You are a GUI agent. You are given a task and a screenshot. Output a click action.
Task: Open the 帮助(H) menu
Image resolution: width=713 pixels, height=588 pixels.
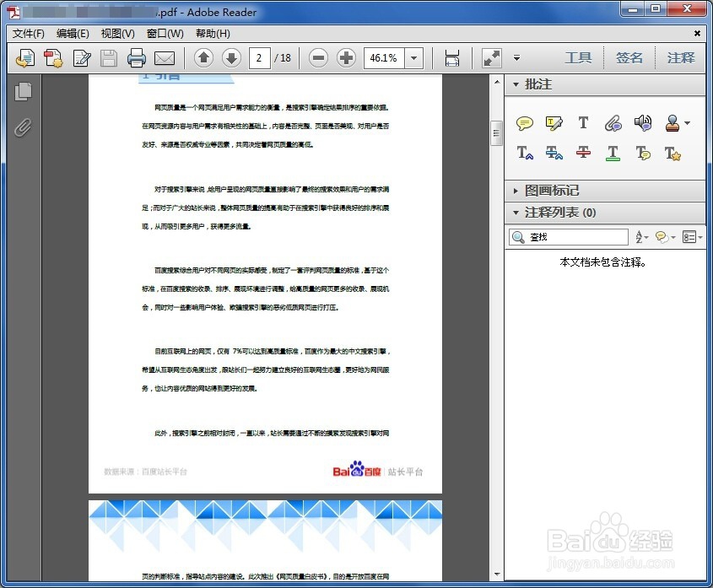coord(213,34)
